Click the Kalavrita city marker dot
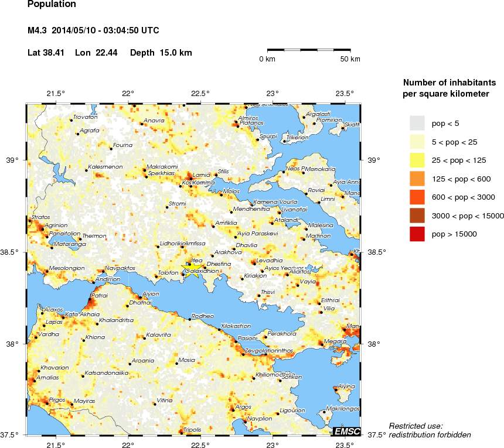The height and width of the screenshot is (448, 504). (144, 338)
